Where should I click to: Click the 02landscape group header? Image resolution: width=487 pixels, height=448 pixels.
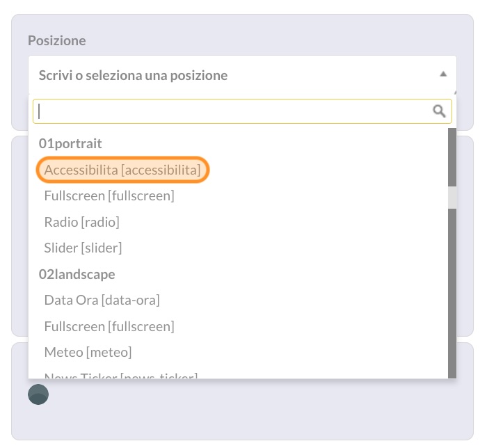click(x=77, y=275)
